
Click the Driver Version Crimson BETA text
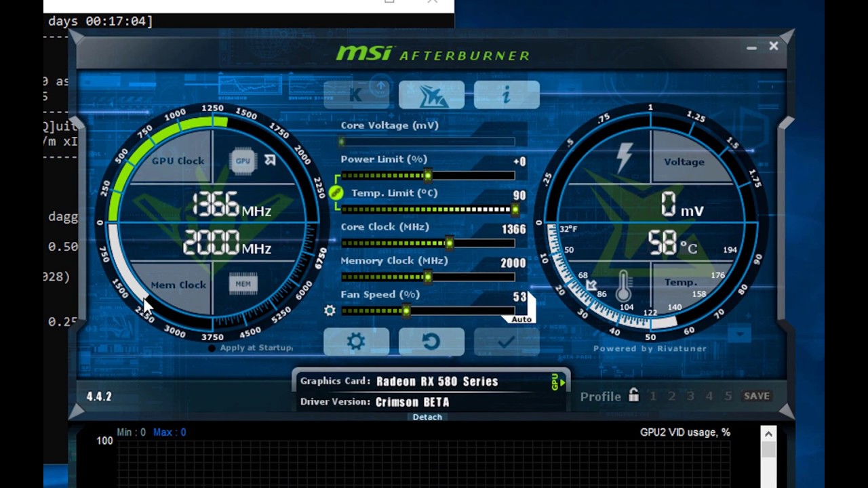pyautogui.click(x=412, y=402)
